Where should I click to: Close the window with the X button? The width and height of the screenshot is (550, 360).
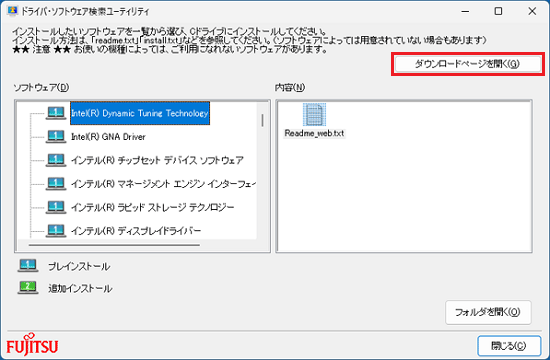click(532, 11)
